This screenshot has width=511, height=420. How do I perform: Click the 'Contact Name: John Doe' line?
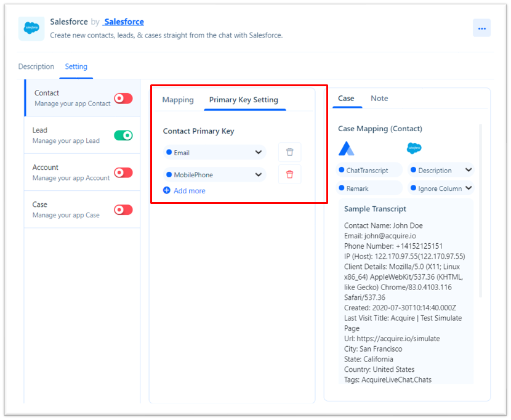coord(383,225)
